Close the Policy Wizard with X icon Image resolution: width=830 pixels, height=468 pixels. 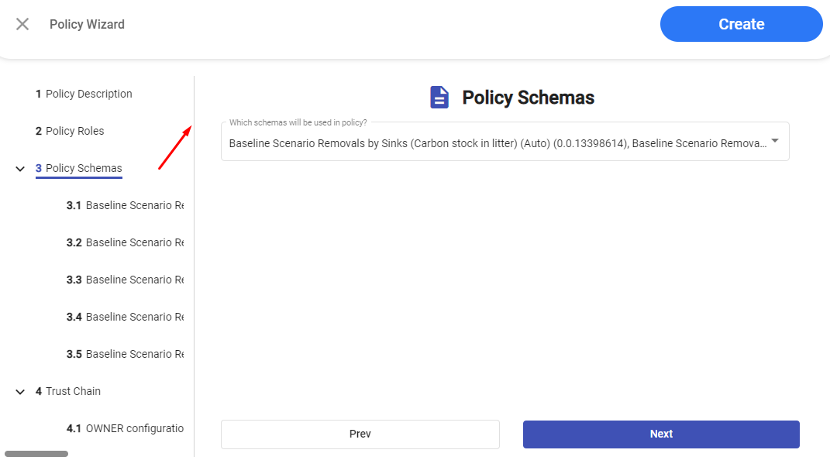coord(22,24)
